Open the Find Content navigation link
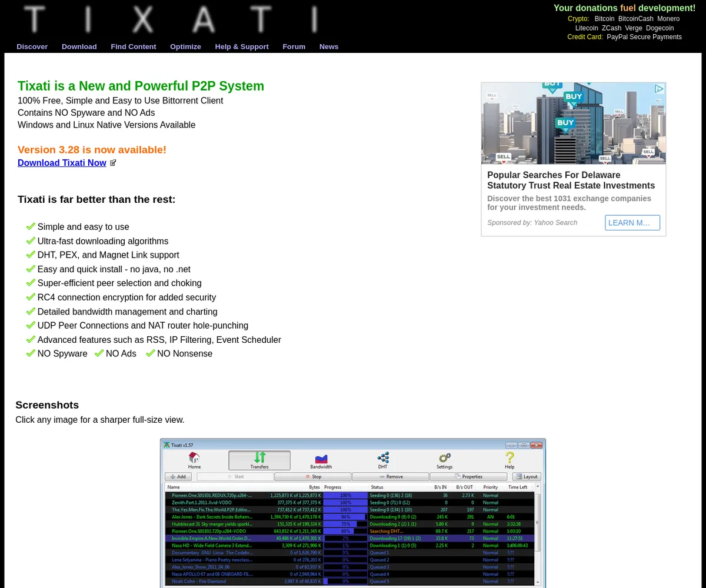This screenshot has width=706, height=588. click(133, 46)
